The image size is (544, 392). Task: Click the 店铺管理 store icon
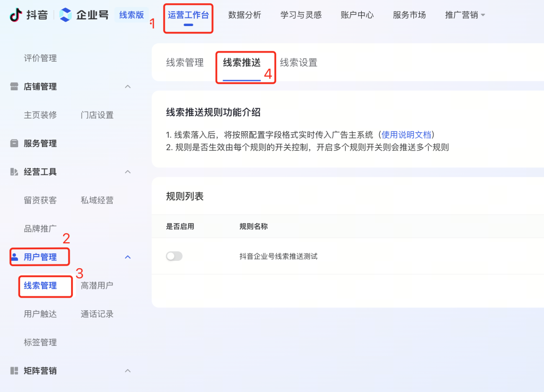click(x=14, y=87)
